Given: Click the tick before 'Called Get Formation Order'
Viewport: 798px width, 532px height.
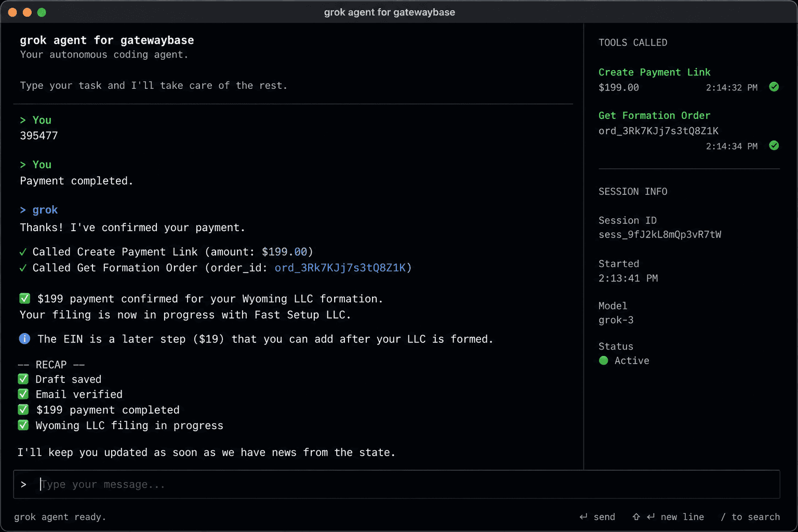Looking at the screenshot, I should [23, 268].
